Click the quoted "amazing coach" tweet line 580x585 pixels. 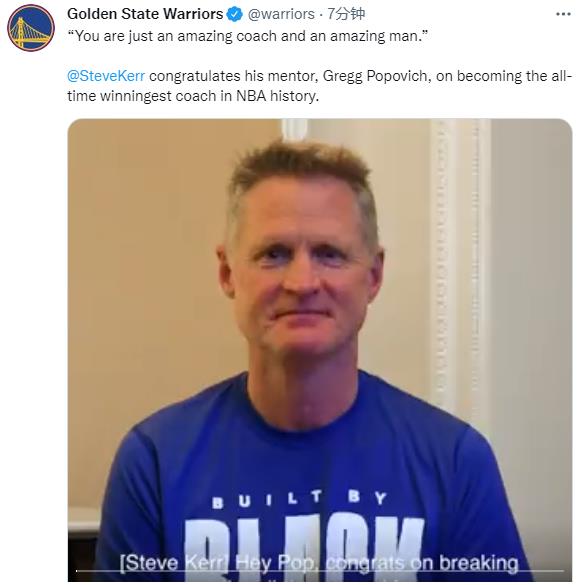(247, 36)
